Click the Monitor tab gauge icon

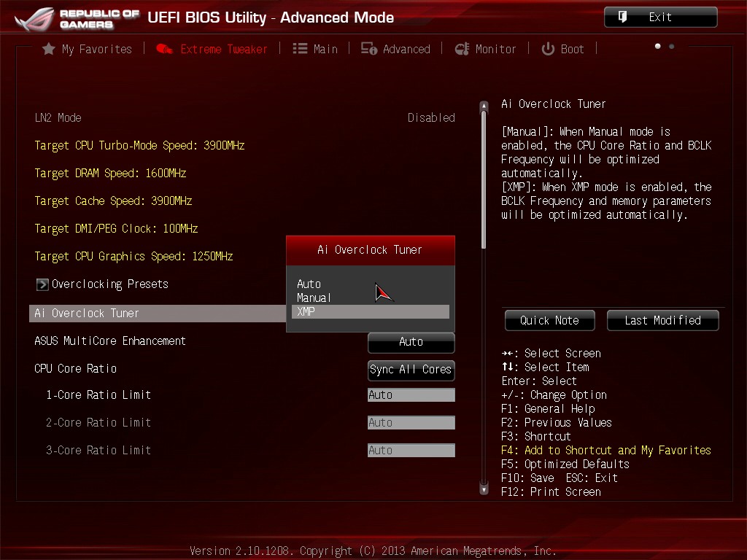(x=462, y=49)
